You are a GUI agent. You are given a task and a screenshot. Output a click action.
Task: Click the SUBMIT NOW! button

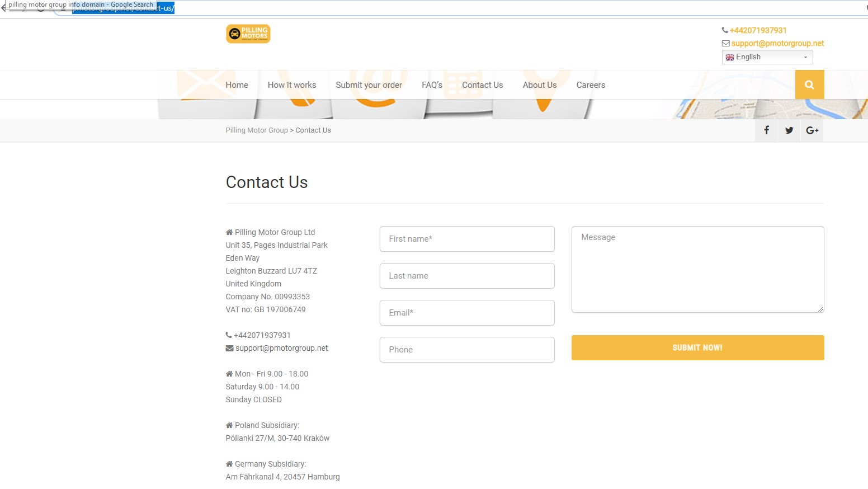pos(697,347)
